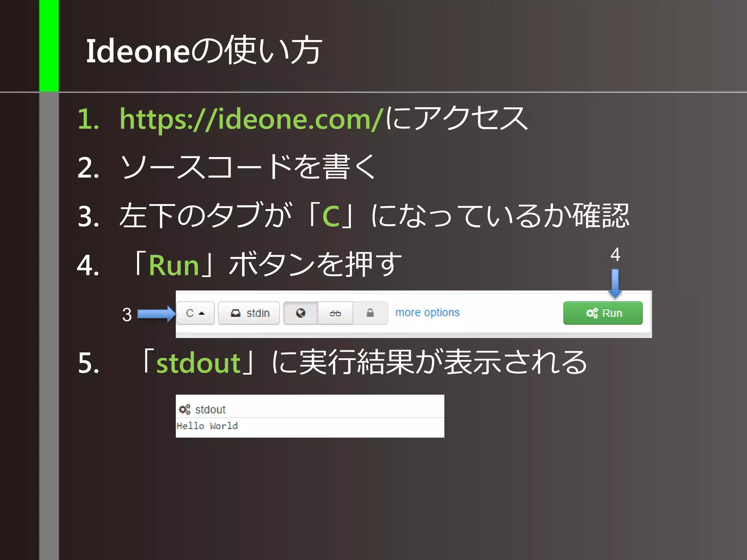Click the stdout header label
The image size is (747, 560).
210,410
